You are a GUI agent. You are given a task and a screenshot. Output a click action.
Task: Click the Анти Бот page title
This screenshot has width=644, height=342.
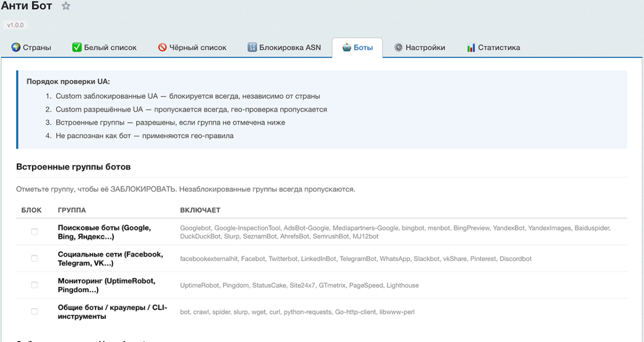[x=27, y=6]
